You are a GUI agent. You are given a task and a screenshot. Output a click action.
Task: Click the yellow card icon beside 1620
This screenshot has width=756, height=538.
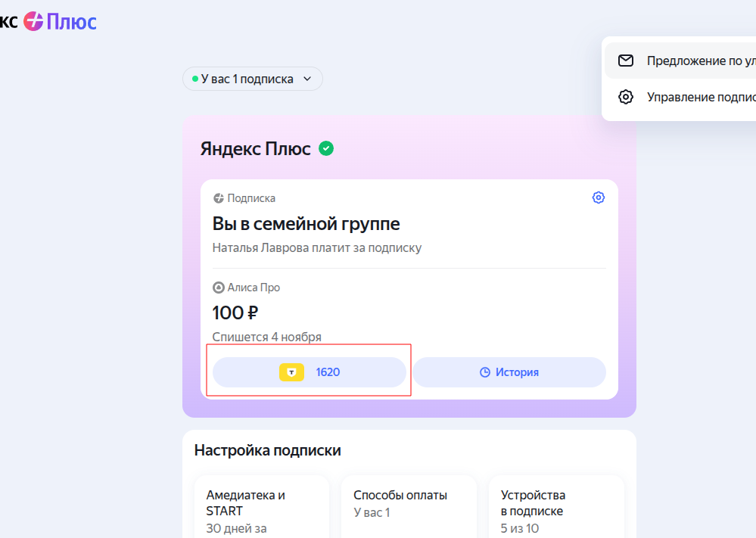[x=291, y=372]
